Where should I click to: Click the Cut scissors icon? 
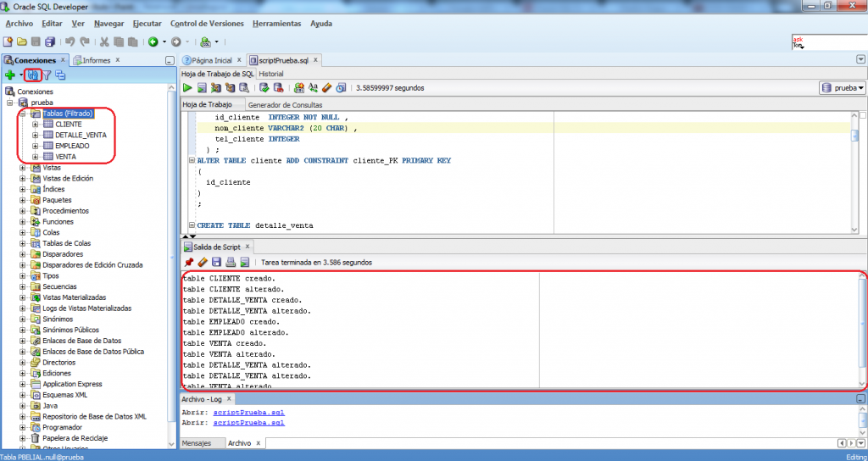tap(104, 42)
